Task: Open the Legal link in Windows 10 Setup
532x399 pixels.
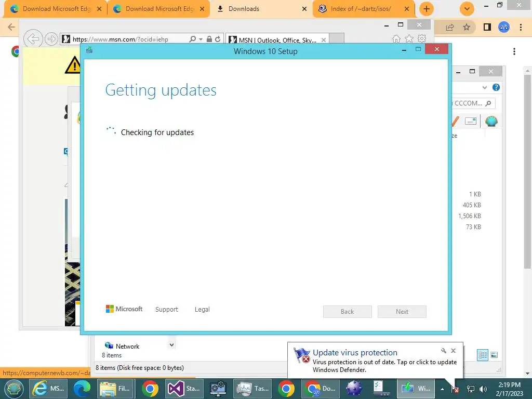Action: (x=202, y=310)
